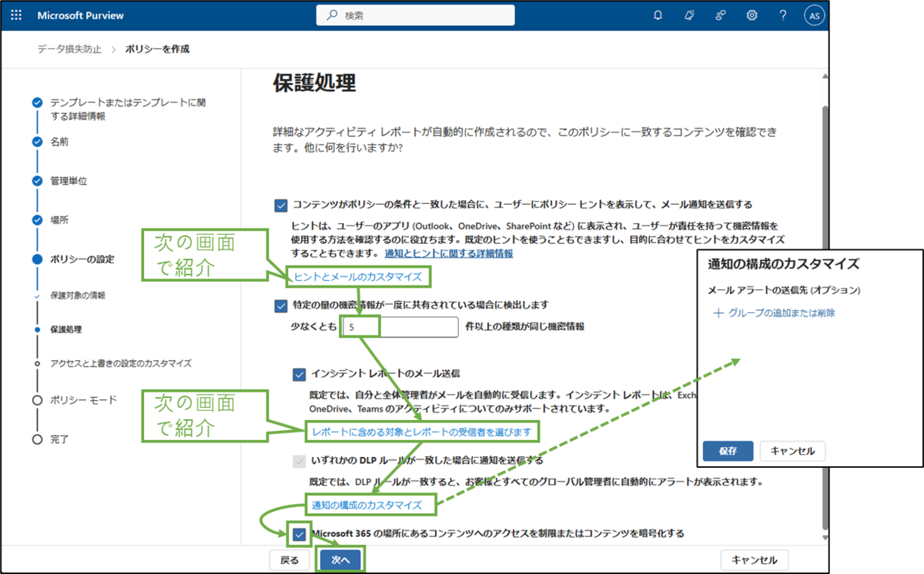Viewport: 924px width, 574px height.
Task: Toggle インシデント レポートのメール送信 checkbox
Action: click(300, 374)
